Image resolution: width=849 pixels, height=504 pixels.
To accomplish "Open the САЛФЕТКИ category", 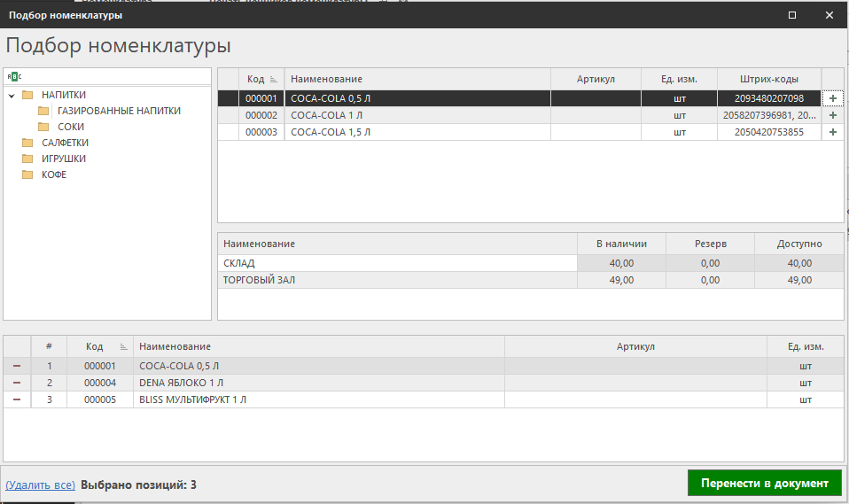I will (x=65, y=143).
